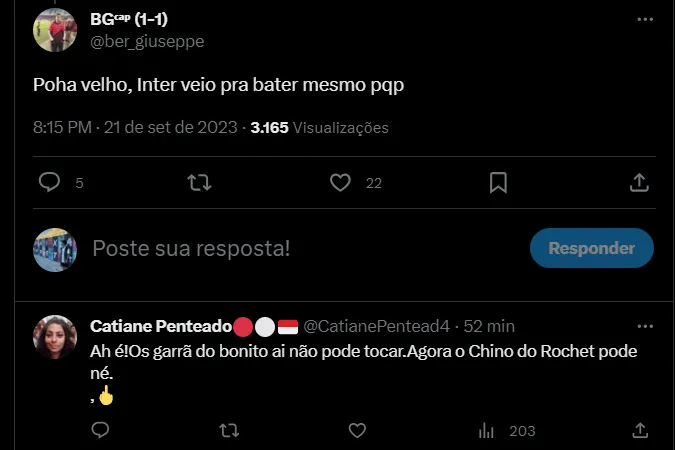Bookmark the main tweet
Image resolution: width=675 pixels, height=450 pixels.
pyautogui.click(x=497, y=183)
